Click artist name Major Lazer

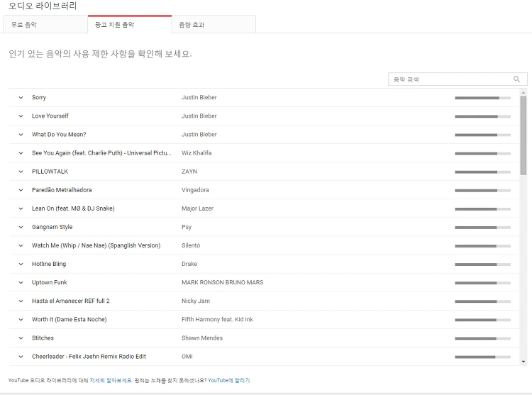coord(197,208)
